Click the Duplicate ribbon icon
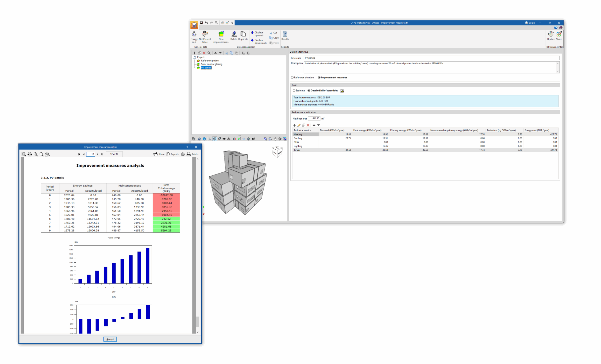Screen dimensions: 601x364 click(243, 36)
